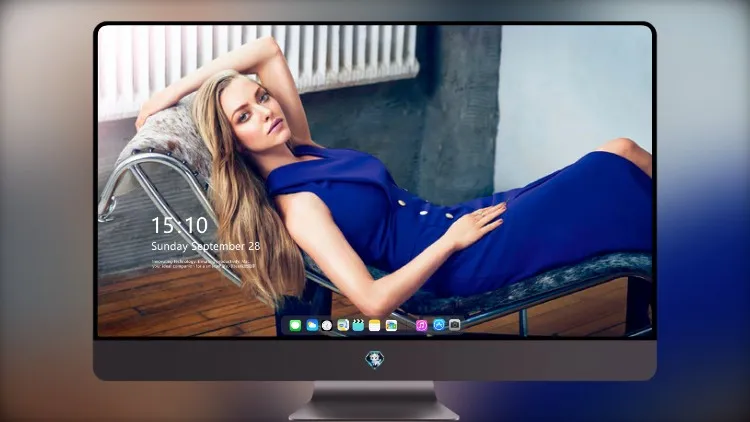Open the green Messages app in dock
The image size is (750, 422).
[295, 326]
